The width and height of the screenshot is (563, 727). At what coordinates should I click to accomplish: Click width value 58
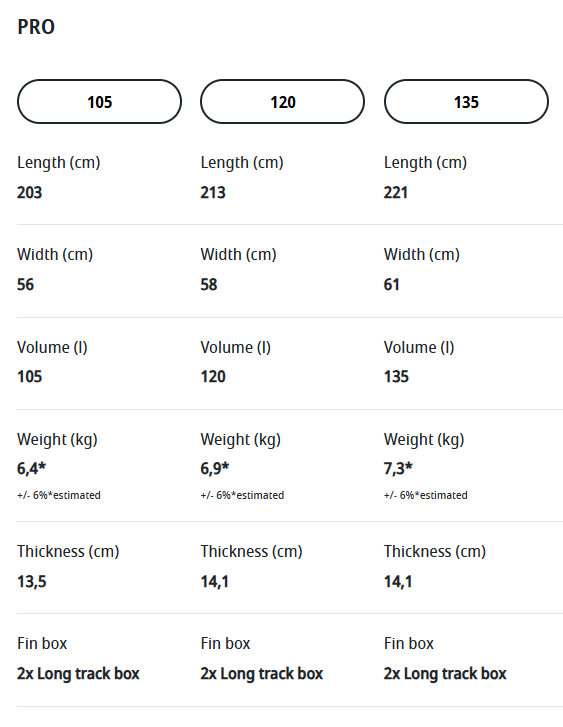[x=209, y=284]
